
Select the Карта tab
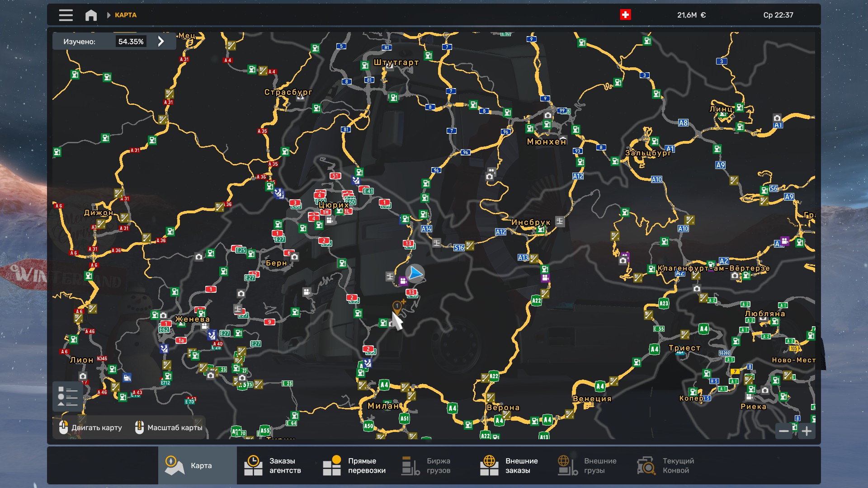click(198, 465)
